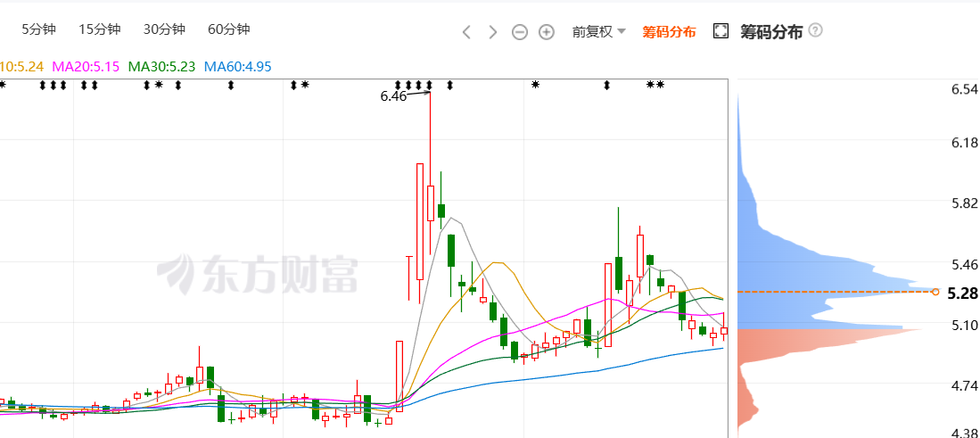This screenshot has height=438, width=980.
Task: Click the 6.18 price axis label
Action: pyautogui.click(x=964, y=143)
